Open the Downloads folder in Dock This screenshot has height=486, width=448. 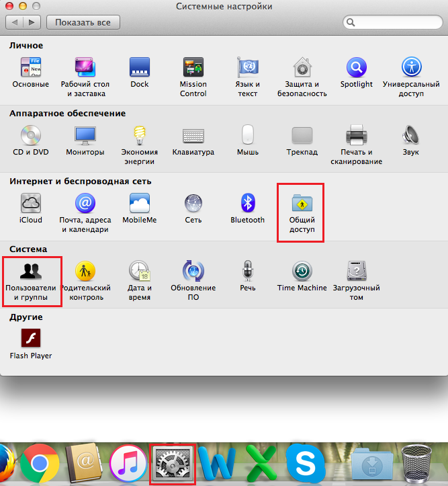coord(372,465)
